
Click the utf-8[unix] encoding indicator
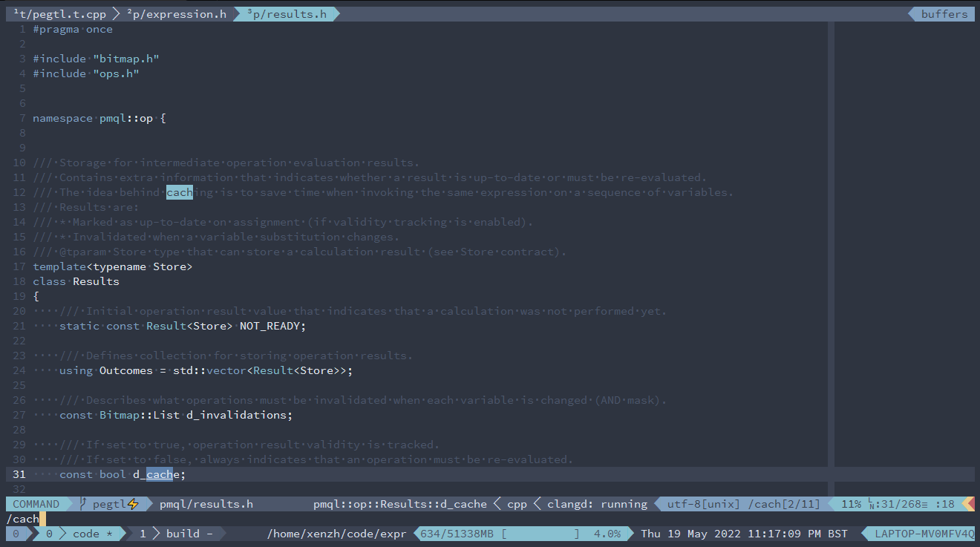pyautogui.click(x=704, y=504)
